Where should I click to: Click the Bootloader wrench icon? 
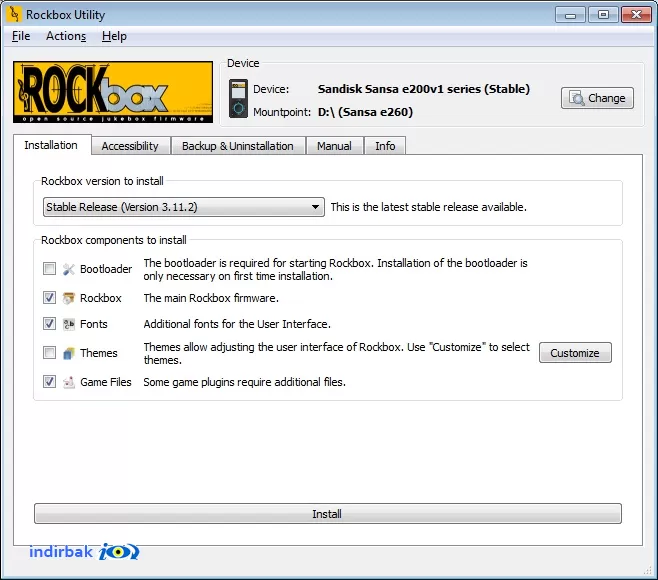tap(68, 269)
